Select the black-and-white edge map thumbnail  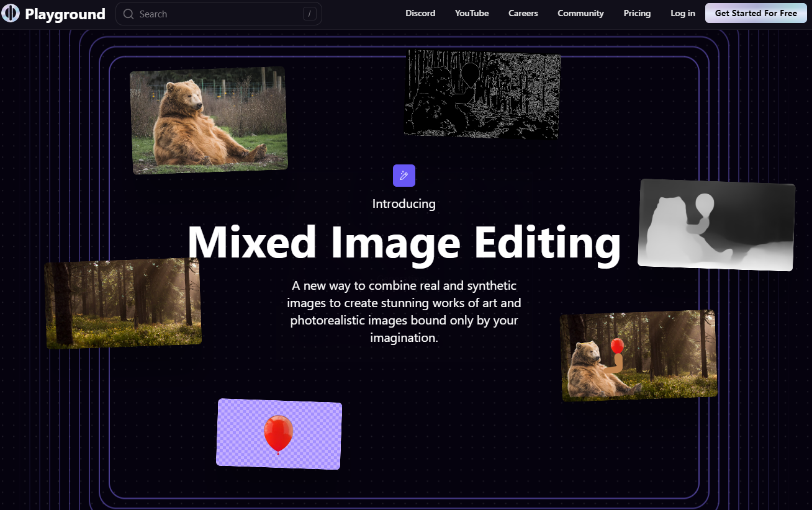pyautogui.click(x=482, y=94)
